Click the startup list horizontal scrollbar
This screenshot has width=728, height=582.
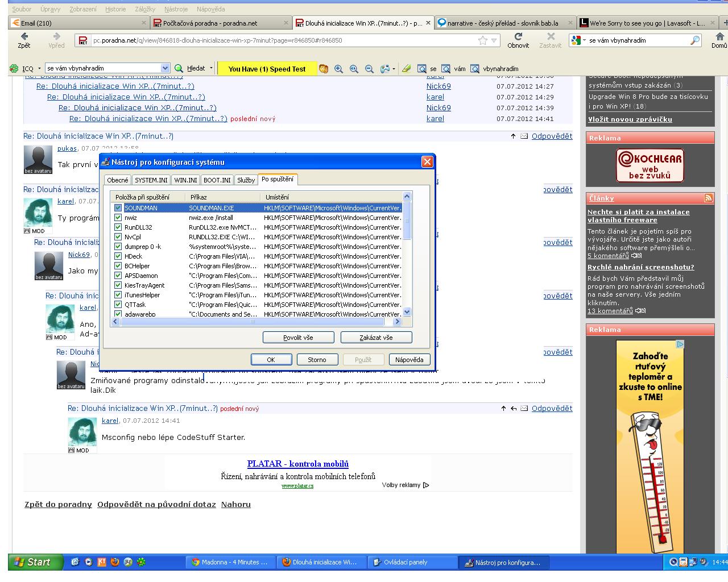pyautogui.click(x=257, y=322)
